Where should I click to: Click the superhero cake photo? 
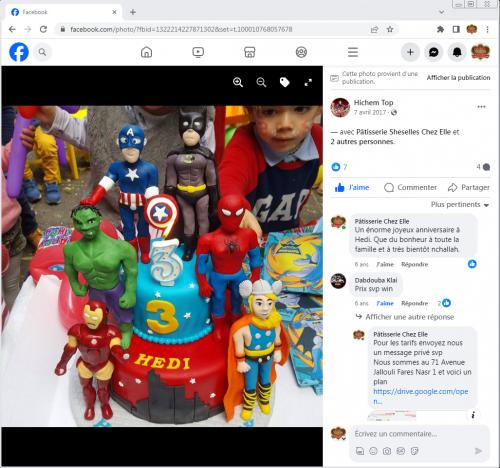[162, 266]
